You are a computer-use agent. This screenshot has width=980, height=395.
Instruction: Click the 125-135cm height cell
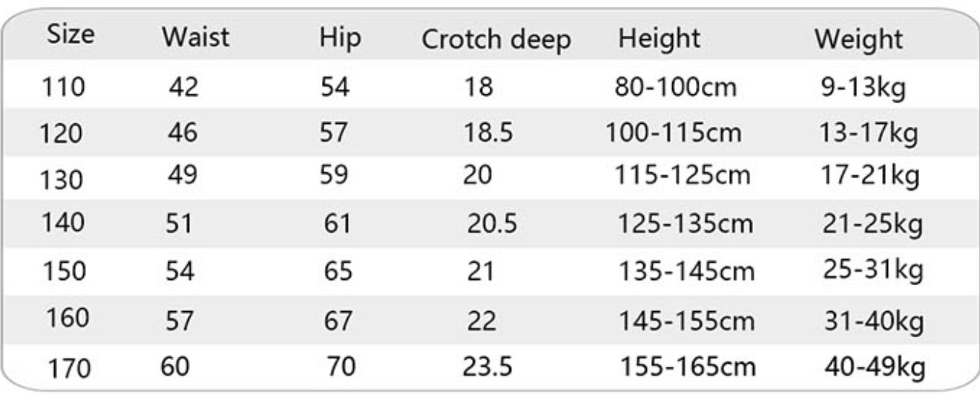(x=686, y=223)
